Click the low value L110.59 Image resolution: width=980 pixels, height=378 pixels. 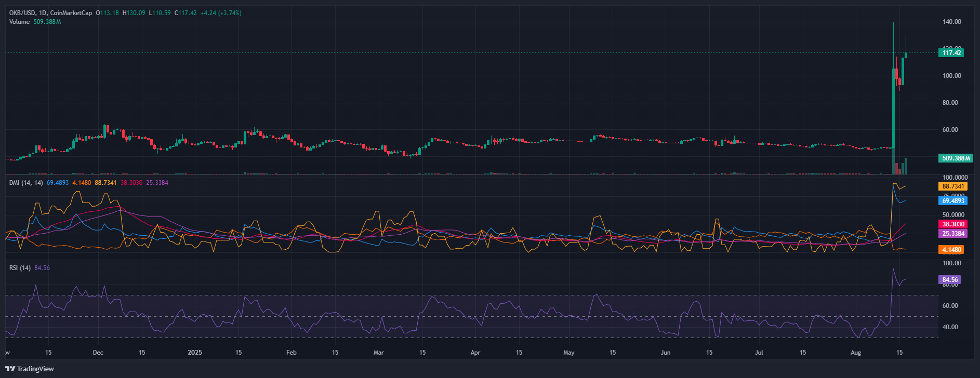pyautogui.click(x=160, y=13)
